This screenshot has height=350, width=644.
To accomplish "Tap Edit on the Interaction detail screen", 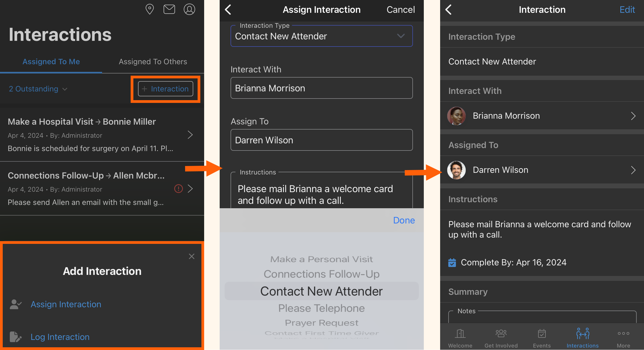I will (x=627, y=9).
